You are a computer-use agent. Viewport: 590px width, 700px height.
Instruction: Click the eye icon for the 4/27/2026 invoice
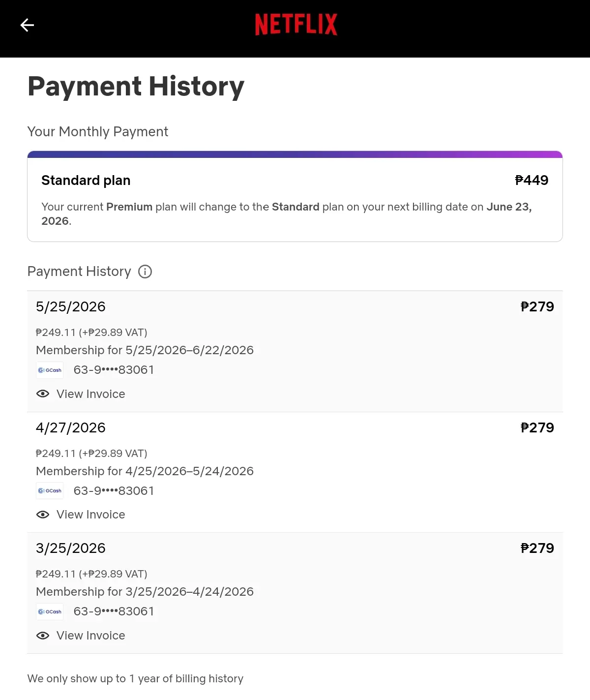[x=43, y=515]
